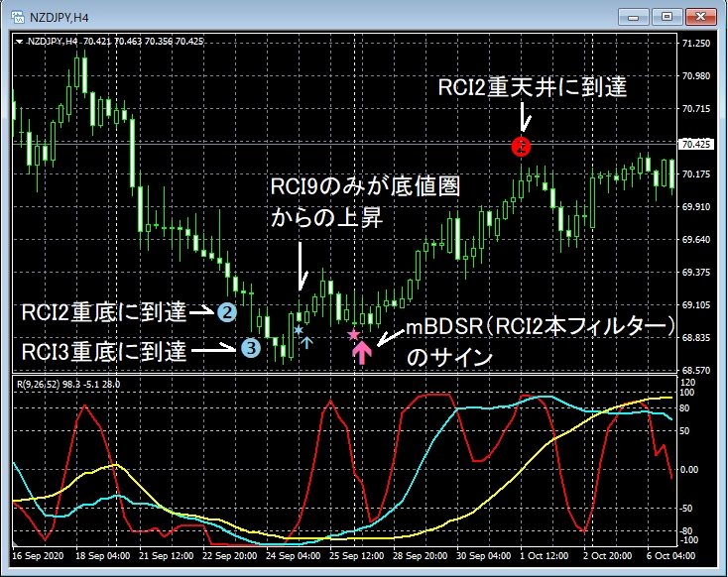This screenshot has height=577, width=728.
Task: Select the pink star marker on chart
Action: (353, 335)
